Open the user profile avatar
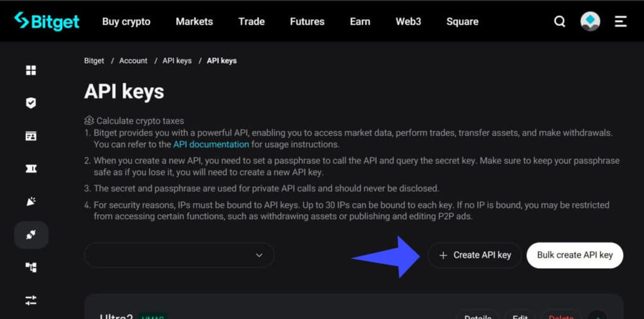Screen dimensions: 644x319 pyautogui.click(x=590, y=21)
